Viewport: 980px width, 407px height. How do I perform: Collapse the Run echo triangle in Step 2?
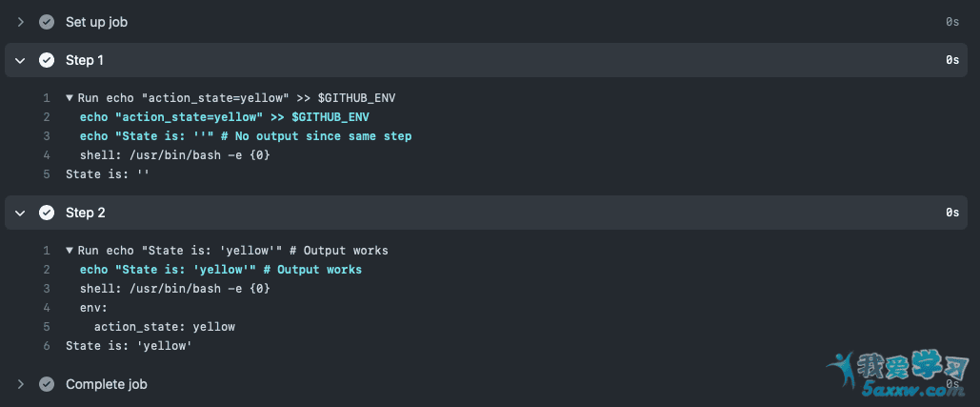[70, 251]
